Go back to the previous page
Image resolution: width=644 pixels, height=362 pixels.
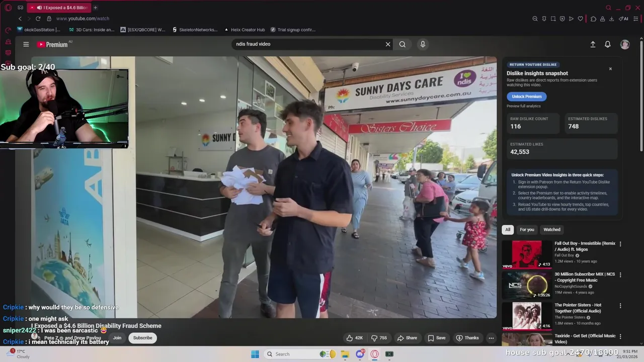tap(20, 19)
